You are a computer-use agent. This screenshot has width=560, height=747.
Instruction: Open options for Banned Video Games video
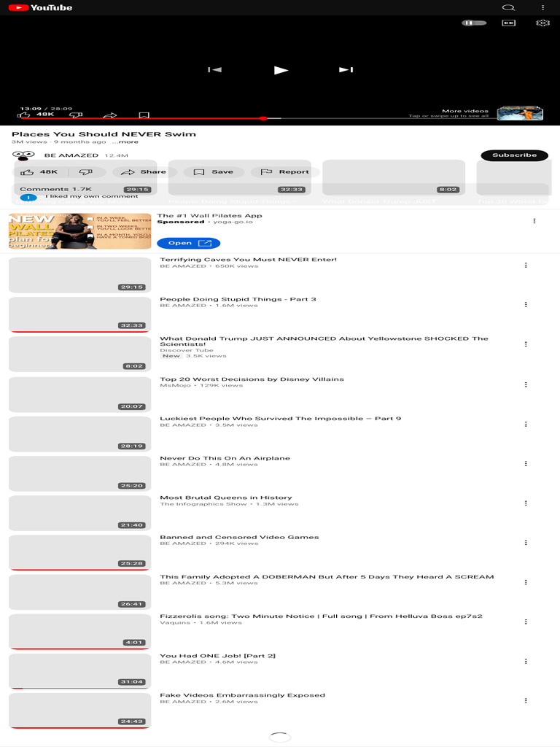pyautogui.click(x=526, y=543)
